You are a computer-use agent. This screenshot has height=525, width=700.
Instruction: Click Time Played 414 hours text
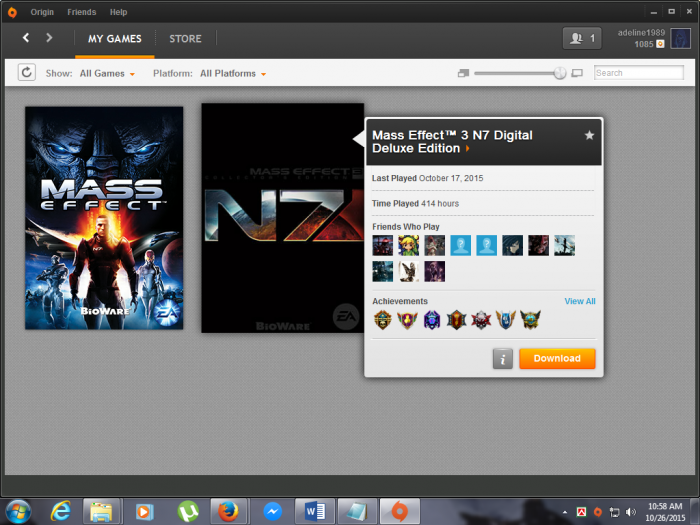(415, 204)
